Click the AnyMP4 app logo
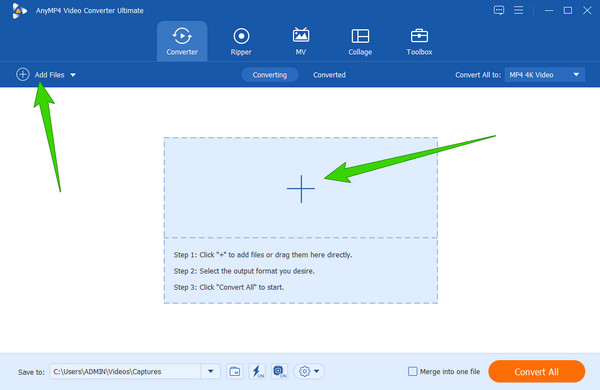This screenshot has height=390, width=600. pos(19,10)
